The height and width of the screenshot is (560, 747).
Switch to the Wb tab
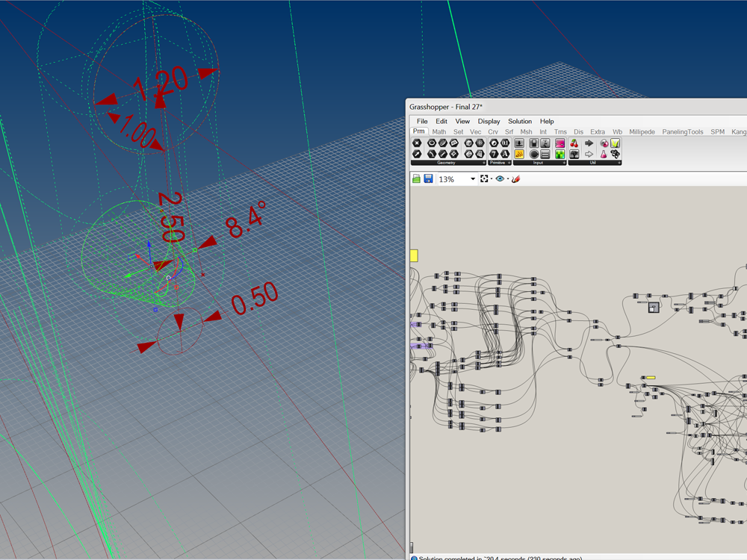tap(618, 132)
